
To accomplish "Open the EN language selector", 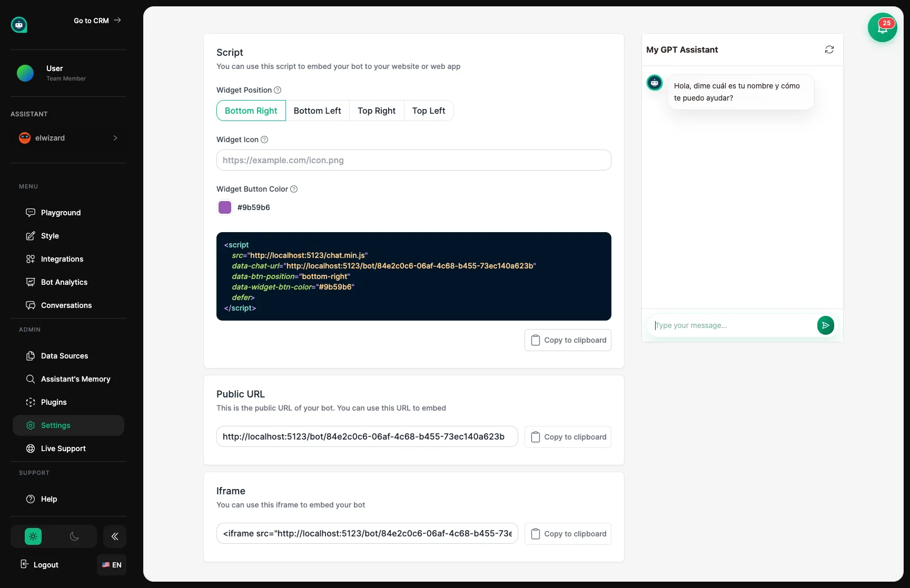I will point(112,565).
